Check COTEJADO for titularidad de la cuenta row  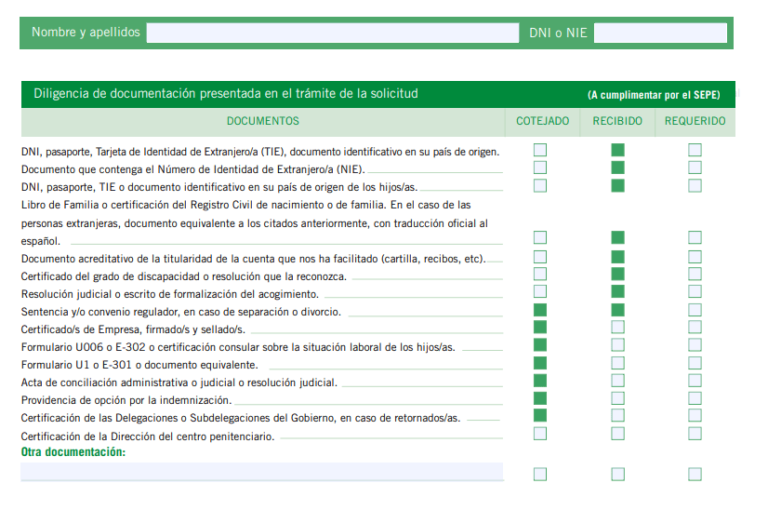coord(540,257)
